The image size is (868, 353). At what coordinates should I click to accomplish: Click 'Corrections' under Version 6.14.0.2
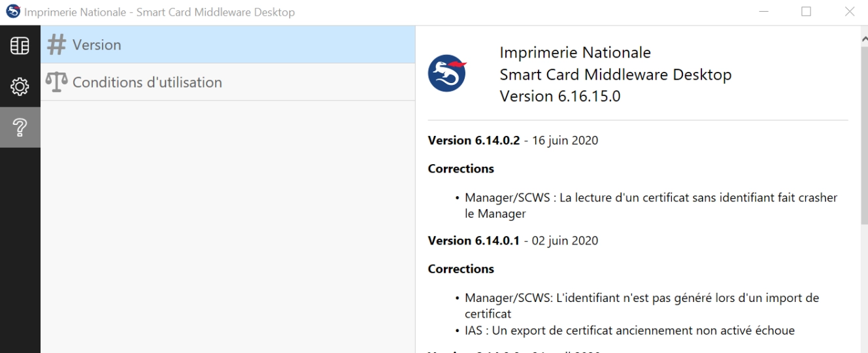(x=460, y=169)
